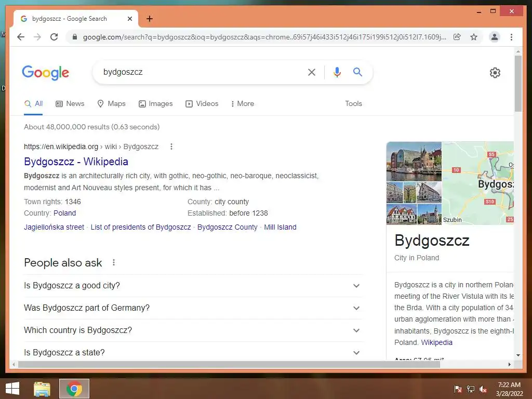Viewport: 532px width, 399px height.
Task: Open the large riverside photo of Bydgoszcz
Action: (x=414, y=162)
